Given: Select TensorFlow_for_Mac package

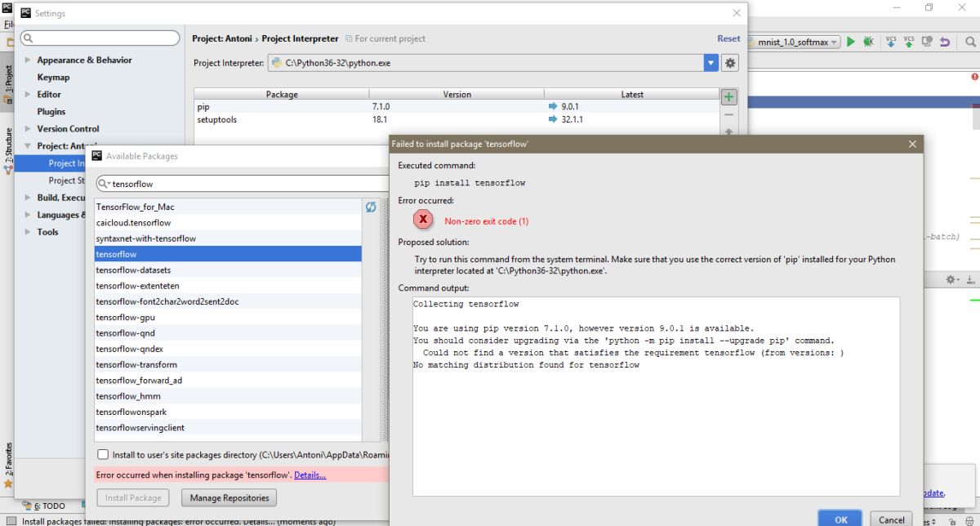Looking at the screenshot, I should click(228, 207).
